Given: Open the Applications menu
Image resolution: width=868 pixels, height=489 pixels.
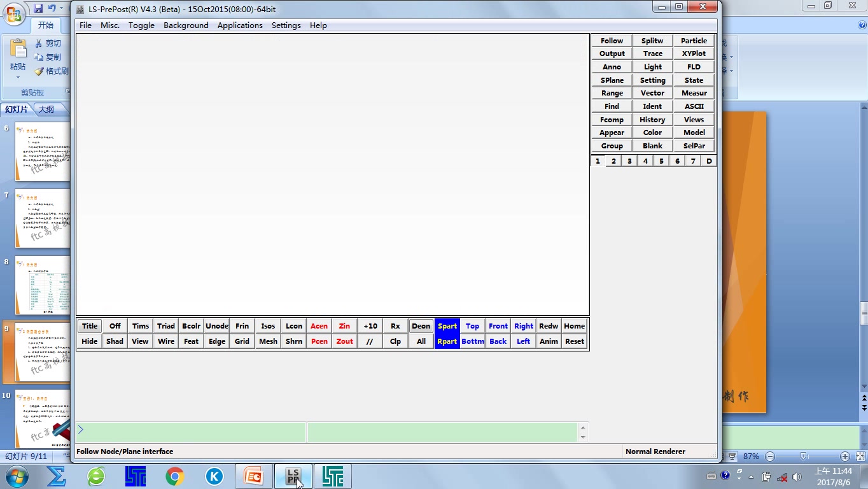Looking at the screenshot, I should click(240, 25).
